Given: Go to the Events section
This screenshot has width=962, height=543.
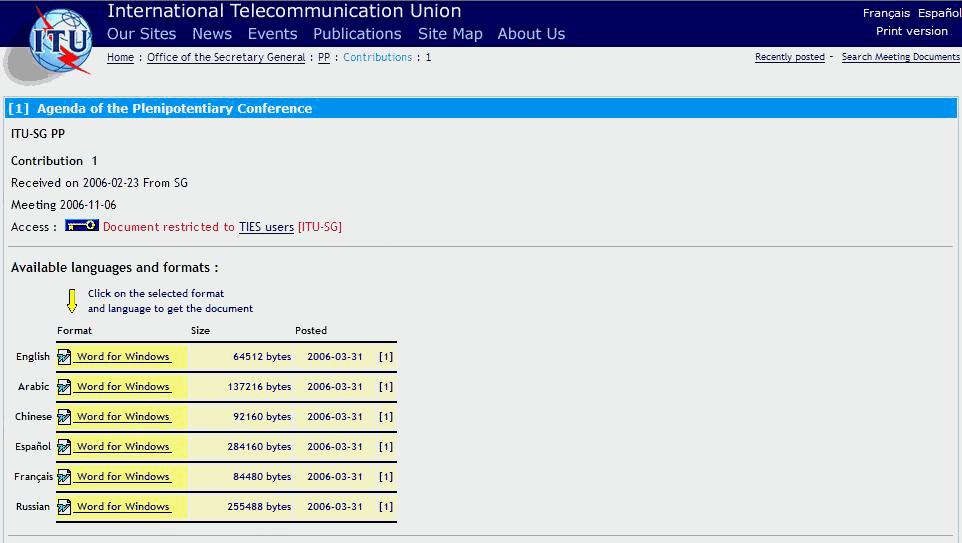Looking at the screenshot, I should click(x=272, y=34).
